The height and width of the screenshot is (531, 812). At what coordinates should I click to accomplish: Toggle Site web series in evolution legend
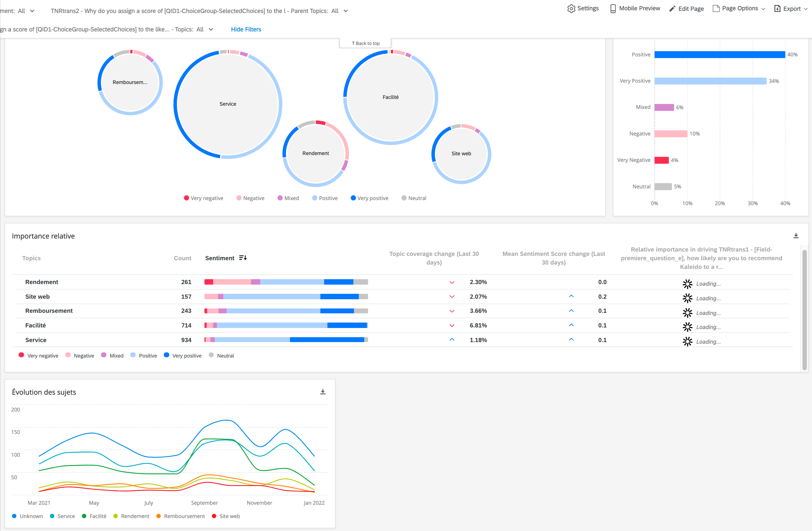(226, 516)
